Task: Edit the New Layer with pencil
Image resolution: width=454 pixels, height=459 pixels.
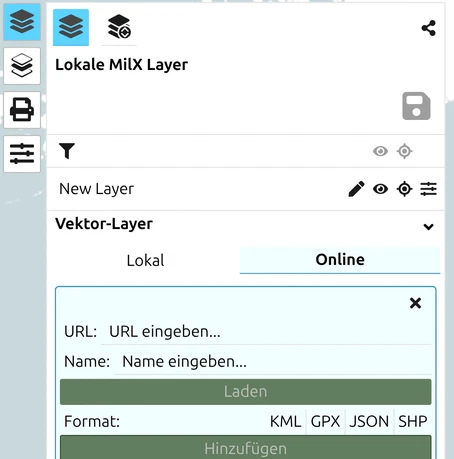Action: click(x=356, y=189)
